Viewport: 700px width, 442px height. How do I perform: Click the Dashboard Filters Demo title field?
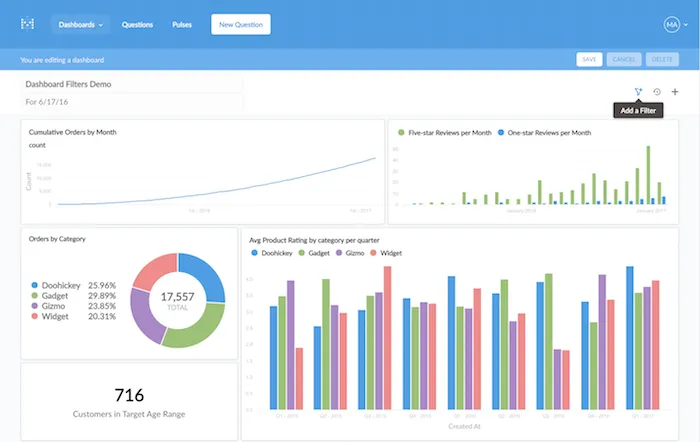pos(132,85)
